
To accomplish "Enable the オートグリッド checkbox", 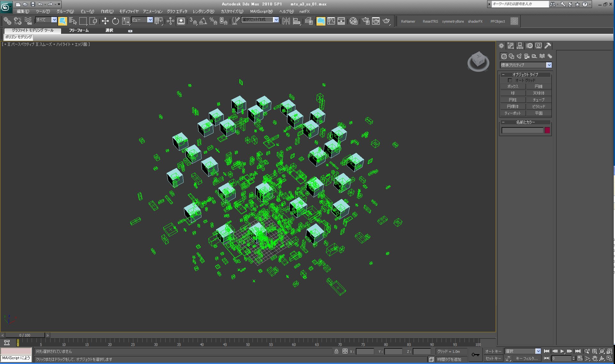I will coord(510,80).
